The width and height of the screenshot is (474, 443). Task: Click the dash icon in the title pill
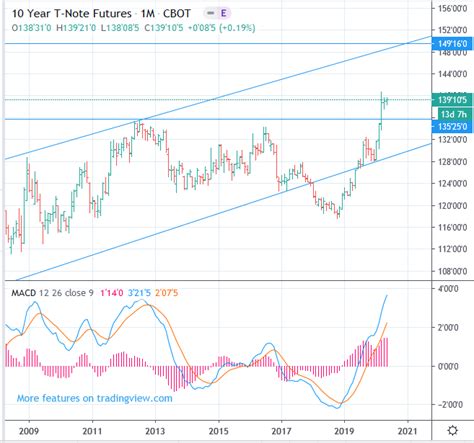point(210,13)
